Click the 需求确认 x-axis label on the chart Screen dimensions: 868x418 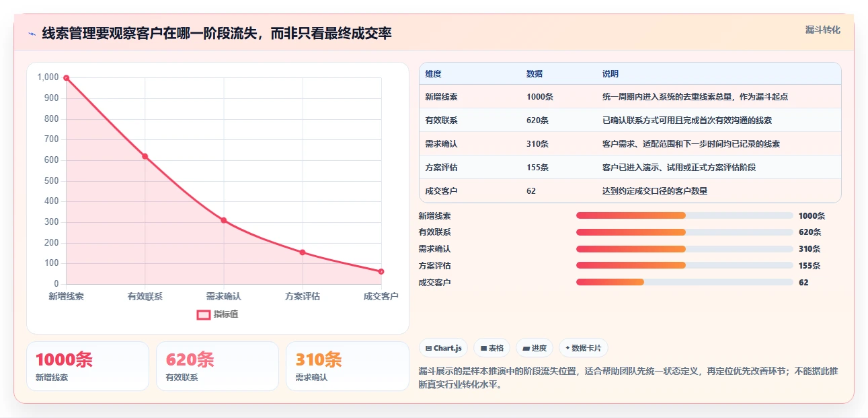(x=224, y=296)
